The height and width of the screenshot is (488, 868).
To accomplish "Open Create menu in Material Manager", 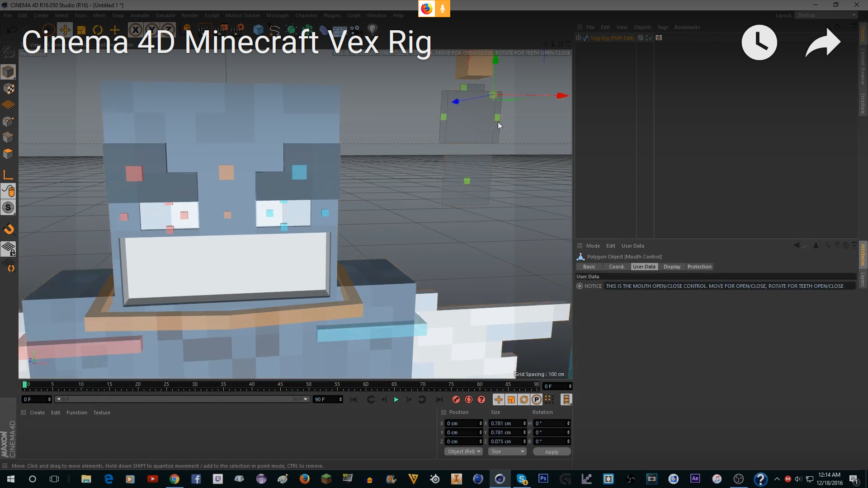I will 37,413.
